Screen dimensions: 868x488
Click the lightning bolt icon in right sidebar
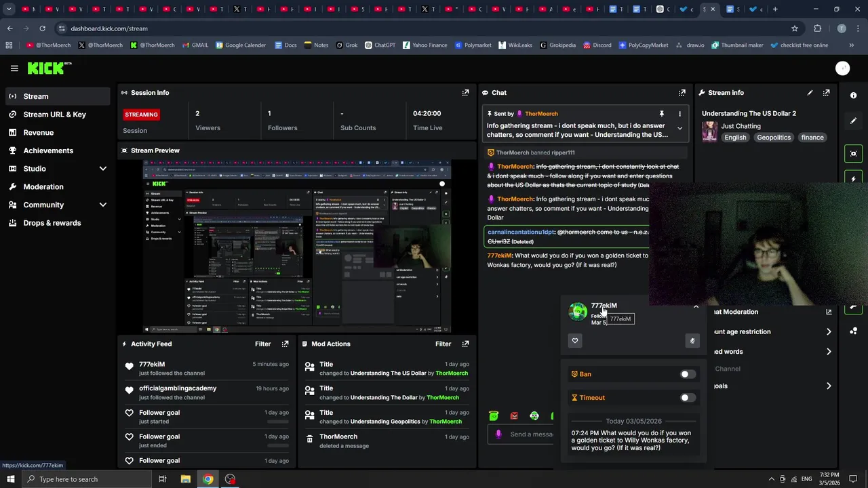[854, 179]
